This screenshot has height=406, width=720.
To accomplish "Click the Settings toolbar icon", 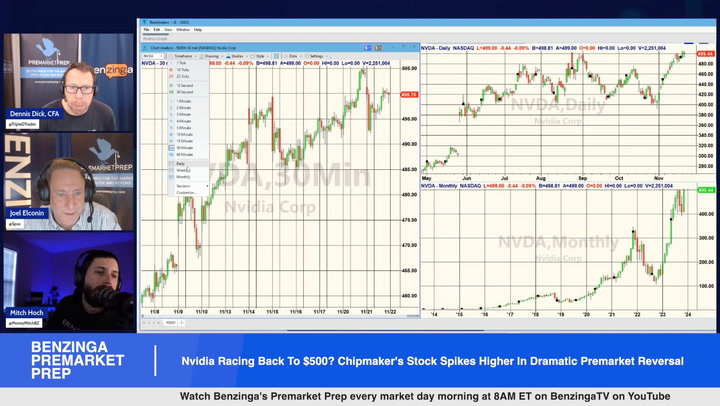I will (x=307, y=56).
